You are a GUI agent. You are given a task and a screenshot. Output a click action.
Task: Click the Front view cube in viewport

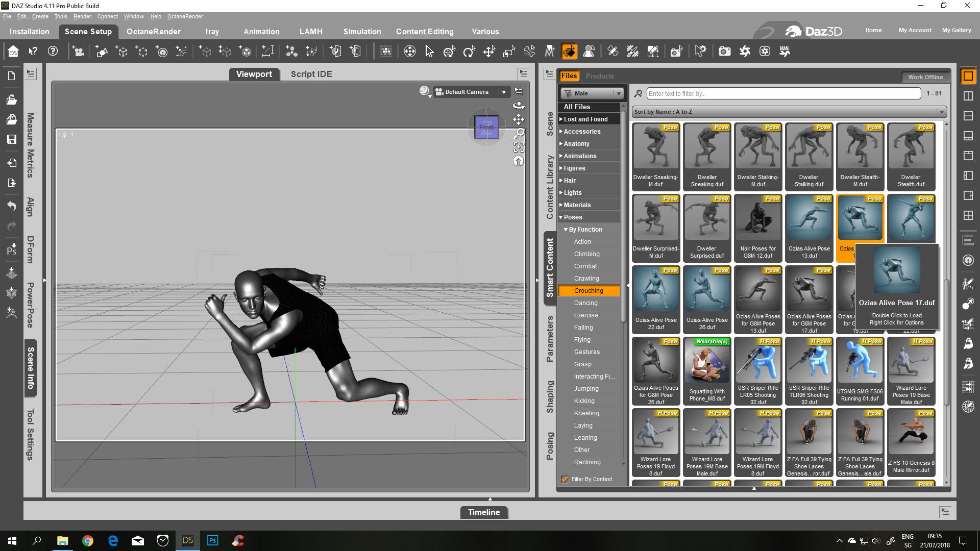pos(486,127)
